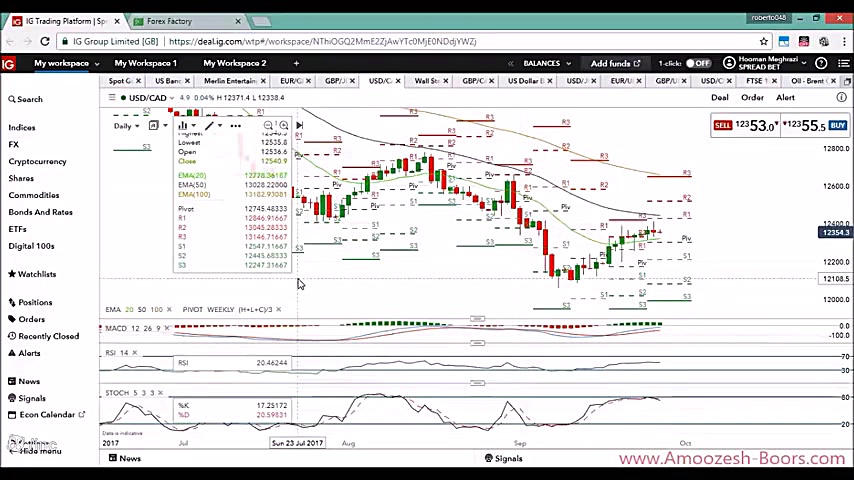
Task: Click Add funds button
Action: click(x=615, y=63)
